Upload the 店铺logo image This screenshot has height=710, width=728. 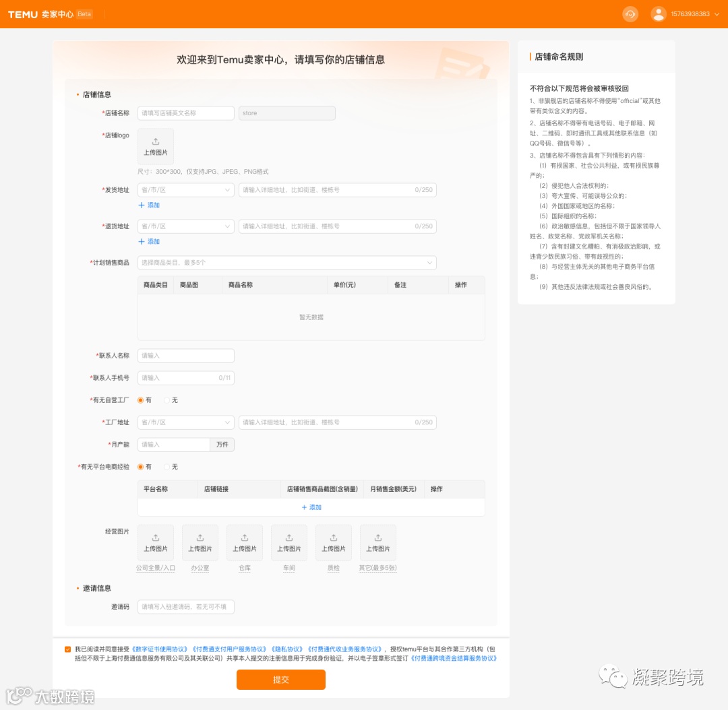click(x=155, y=145)
